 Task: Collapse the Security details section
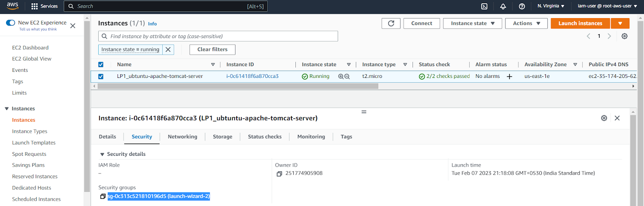tap(102, 154)
